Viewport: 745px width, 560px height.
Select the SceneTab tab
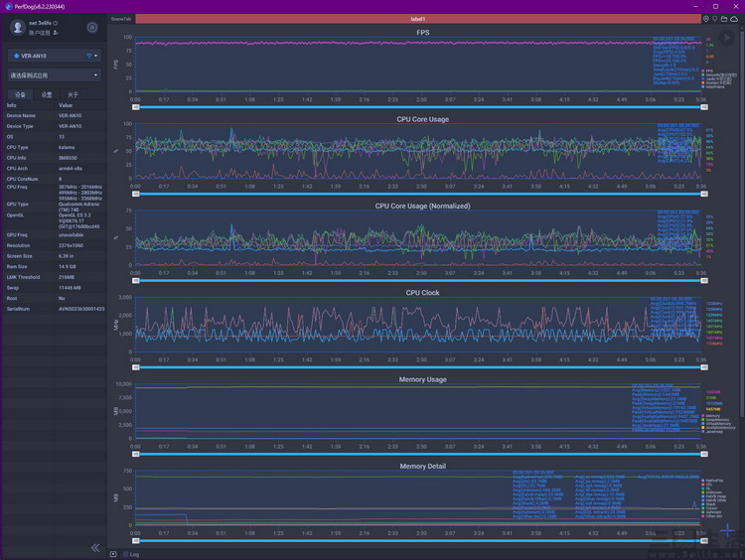click(120, 19)
